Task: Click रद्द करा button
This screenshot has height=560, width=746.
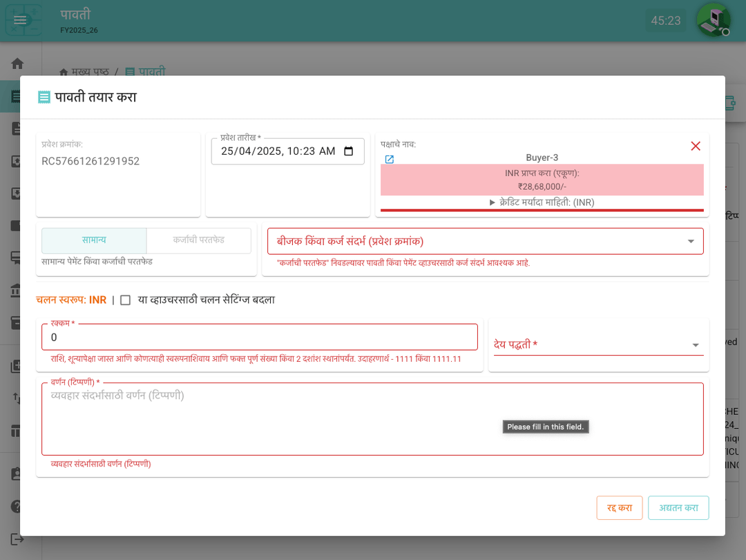Action: (x=619, y=508)
